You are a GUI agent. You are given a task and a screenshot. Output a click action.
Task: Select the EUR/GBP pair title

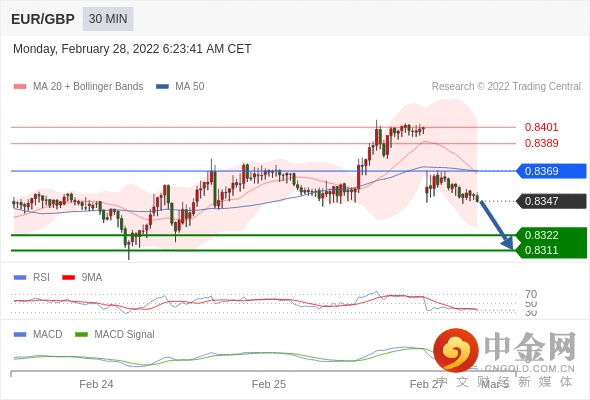(x=43, y=19)
